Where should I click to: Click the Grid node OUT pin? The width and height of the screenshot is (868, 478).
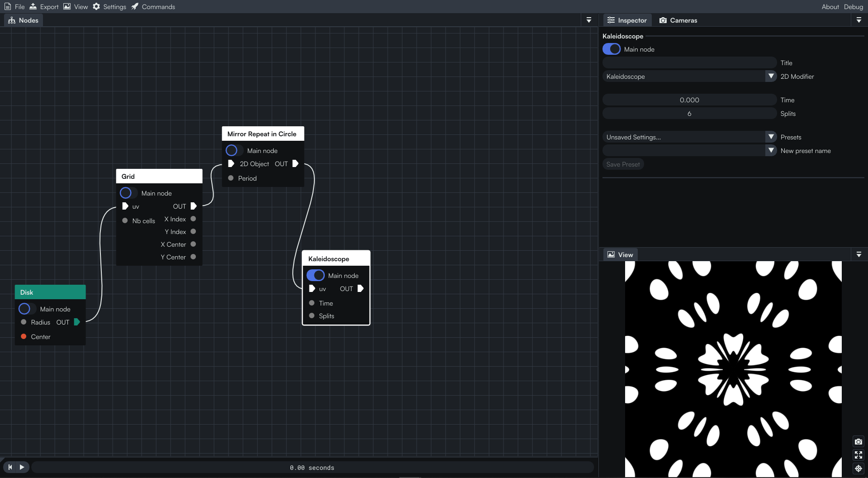coord(194,206)
